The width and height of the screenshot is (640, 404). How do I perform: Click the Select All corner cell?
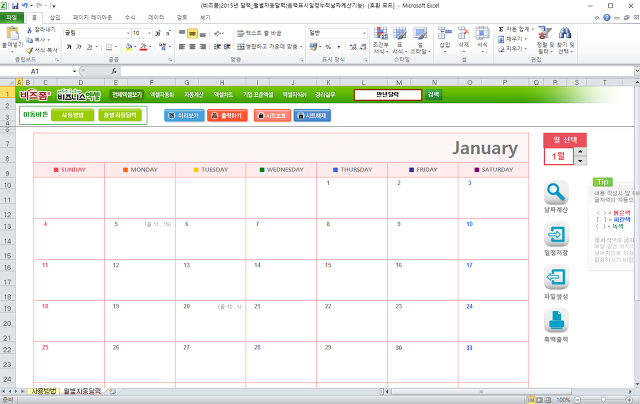tap(7, 82)
